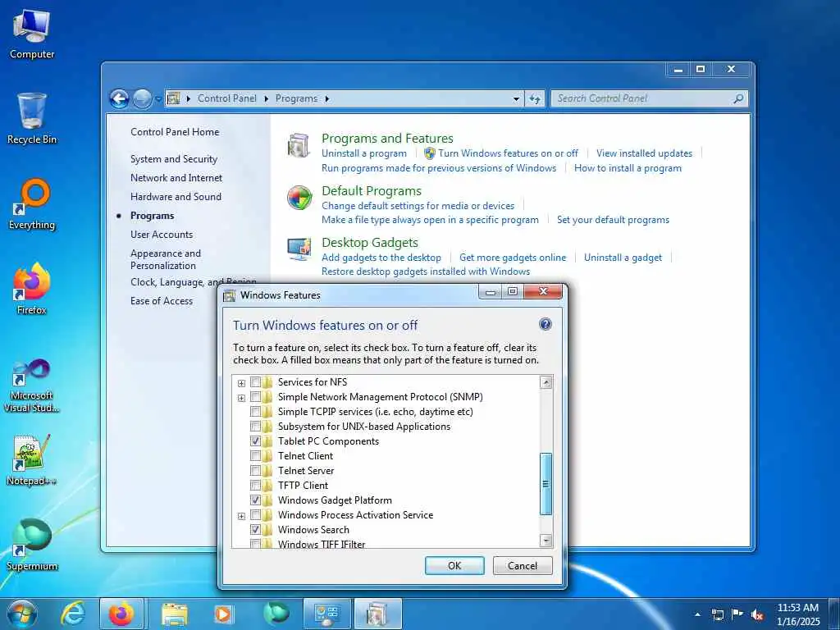This screenshot has height=630, width=840.
Task: Open Set your default programs link
Action: 613,220
